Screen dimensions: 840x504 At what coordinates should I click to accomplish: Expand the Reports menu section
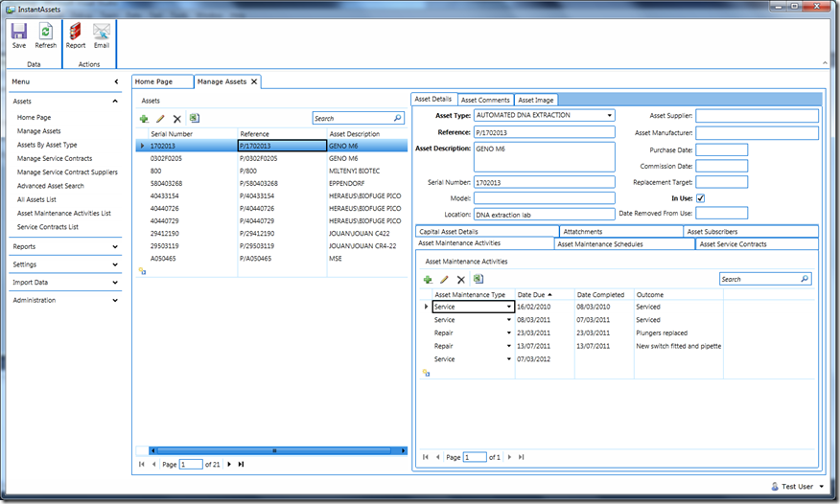pos(115,246)
